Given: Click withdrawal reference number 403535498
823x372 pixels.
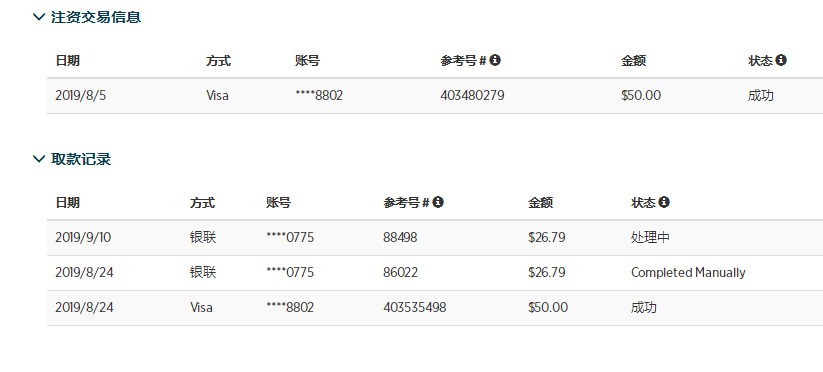Looking at the screenshot, I should (415, 307).
